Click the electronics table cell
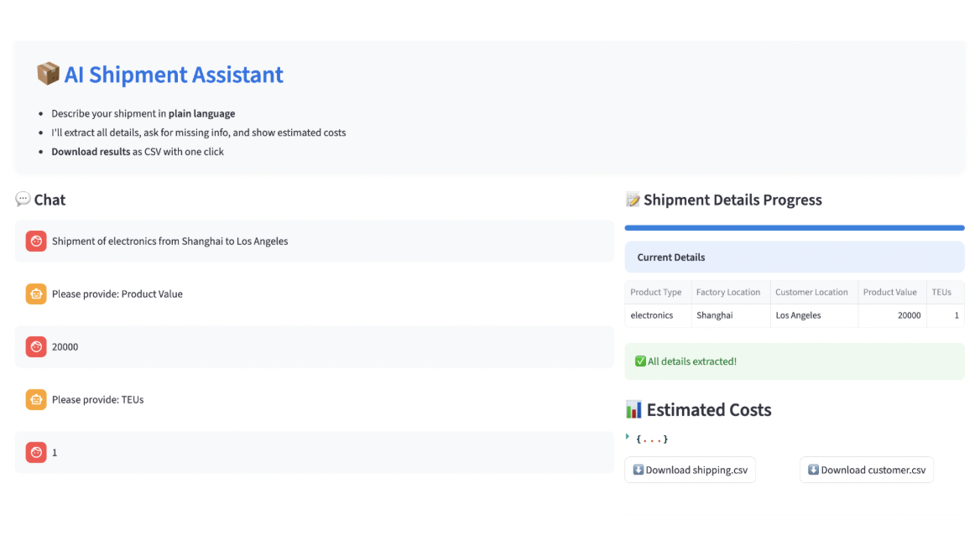Image resolution: width=980 pixels, height=551 pixels. 658,315
